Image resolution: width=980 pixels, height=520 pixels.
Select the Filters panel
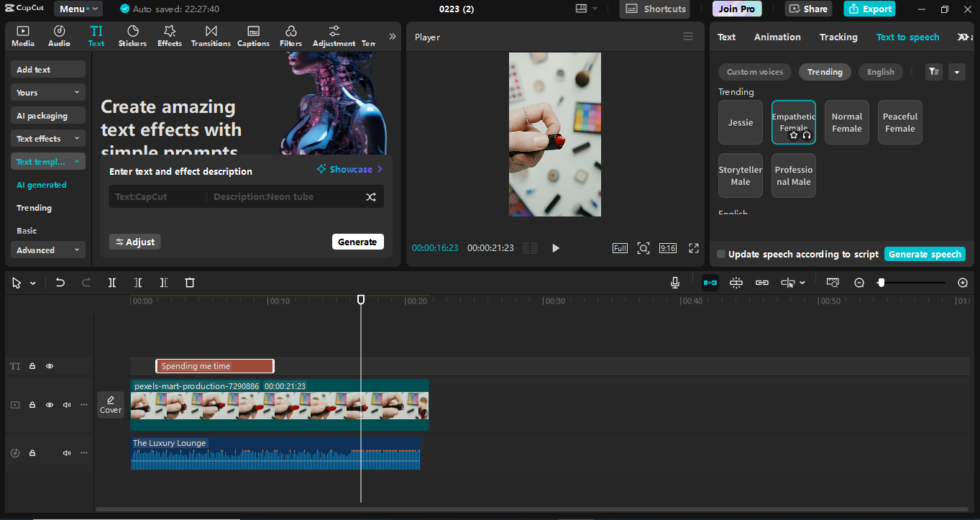pyautogui.click(x=290, y=35)
